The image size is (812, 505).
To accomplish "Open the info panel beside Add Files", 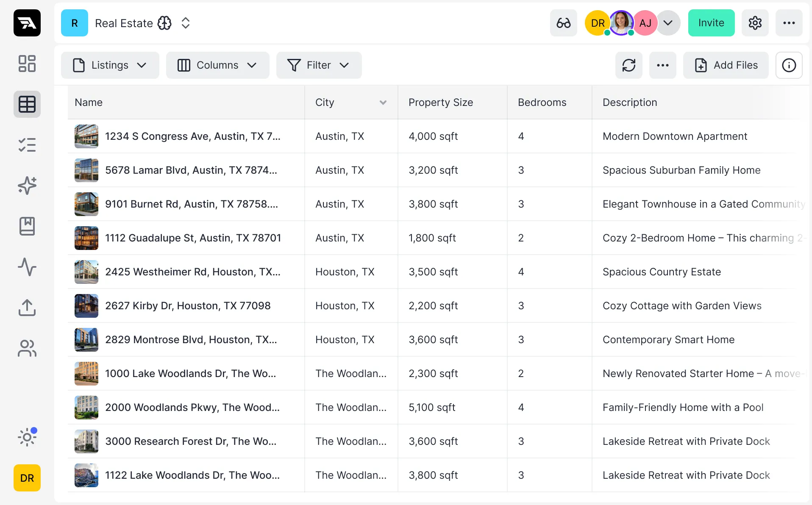I will tap(789, 65).
